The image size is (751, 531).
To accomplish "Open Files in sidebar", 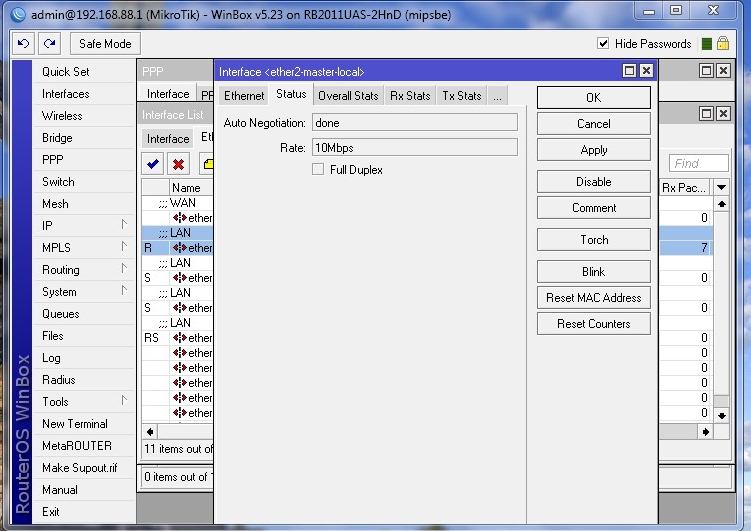I will coord(53,336).
